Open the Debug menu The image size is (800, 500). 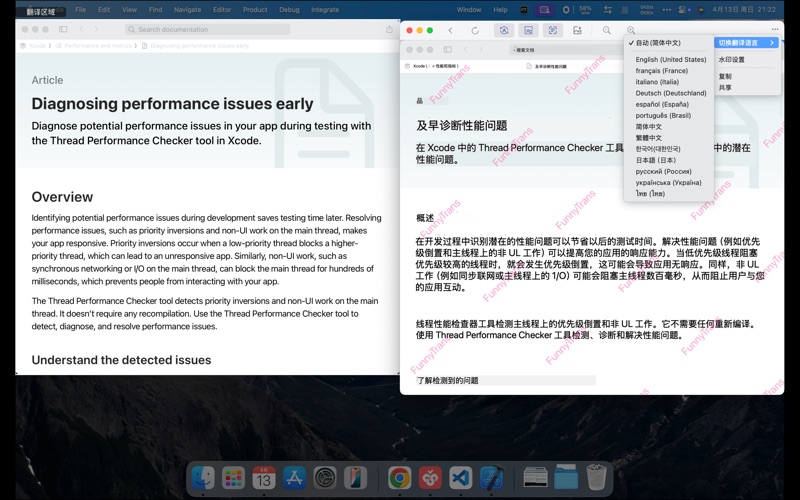tap(289, 10)
